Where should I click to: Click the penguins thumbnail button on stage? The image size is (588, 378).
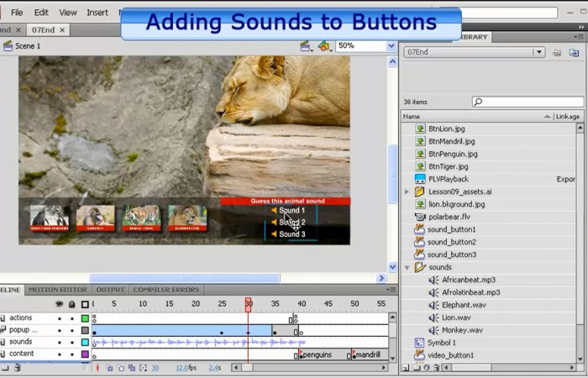pyautogui.click(x=50, y=218)
